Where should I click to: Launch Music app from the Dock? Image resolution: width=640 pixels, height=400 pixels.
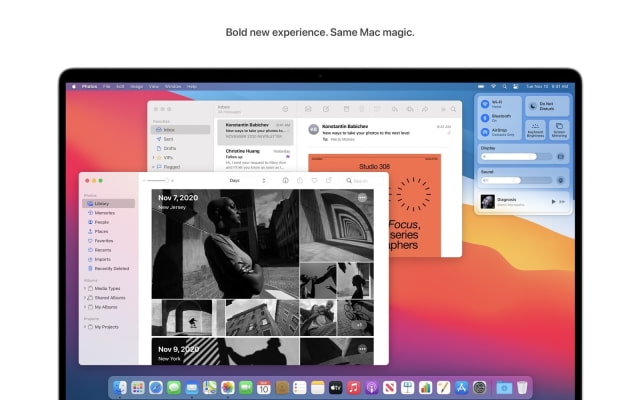[x=353, y=387]
